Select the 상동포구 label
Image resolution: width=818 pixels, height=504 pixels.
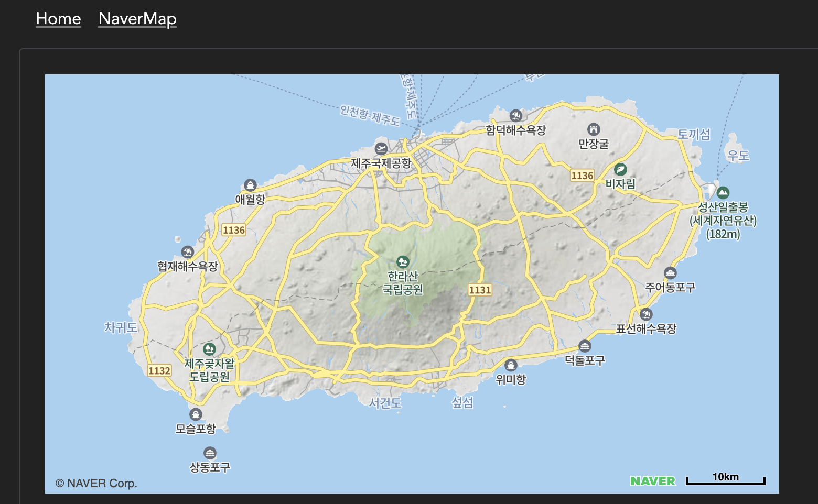coord(210,467)
